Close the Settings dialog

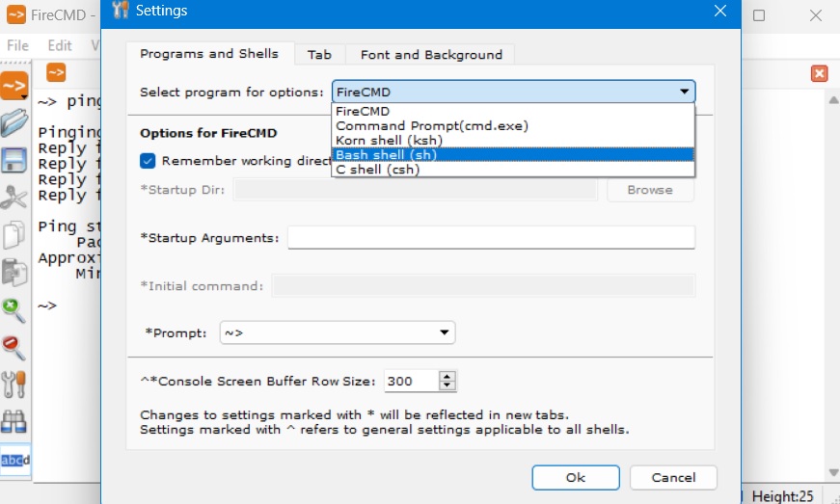(720, 11)
